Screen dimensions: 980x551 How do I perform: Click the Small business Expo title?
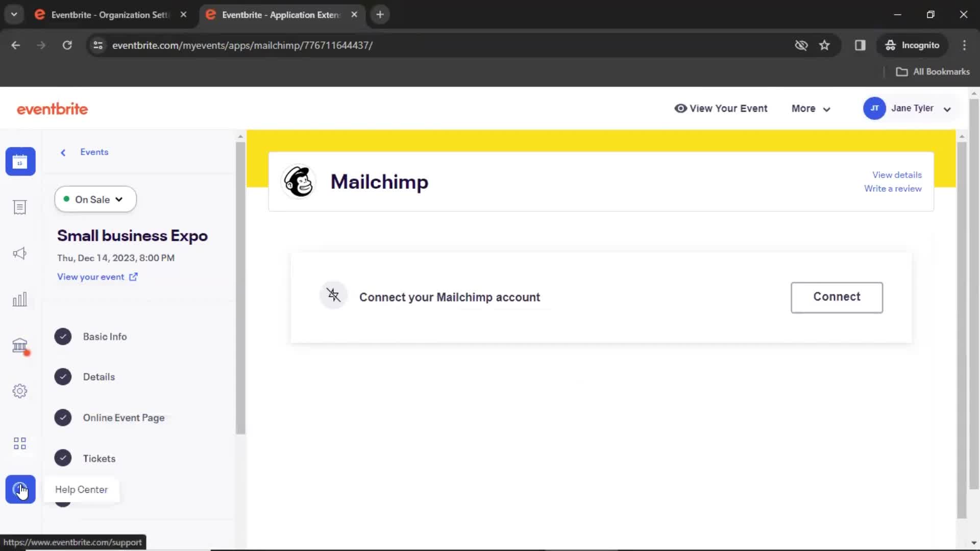(132, 236)
